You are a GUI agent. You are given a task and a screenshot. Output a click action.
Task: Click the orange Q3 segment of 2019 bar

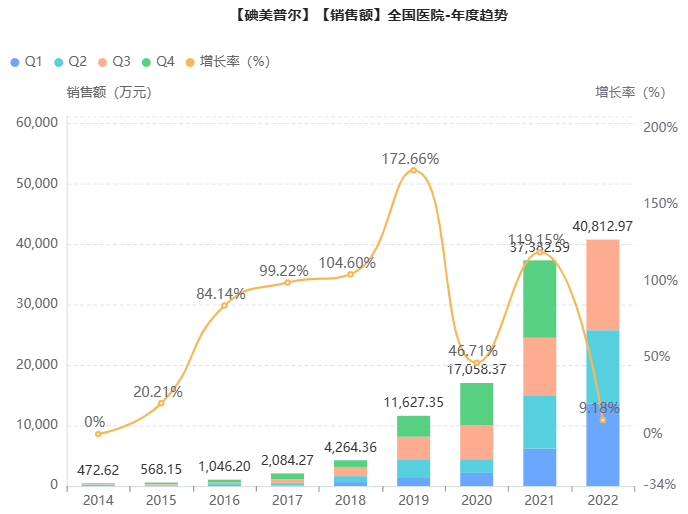(x=413, y=448)
